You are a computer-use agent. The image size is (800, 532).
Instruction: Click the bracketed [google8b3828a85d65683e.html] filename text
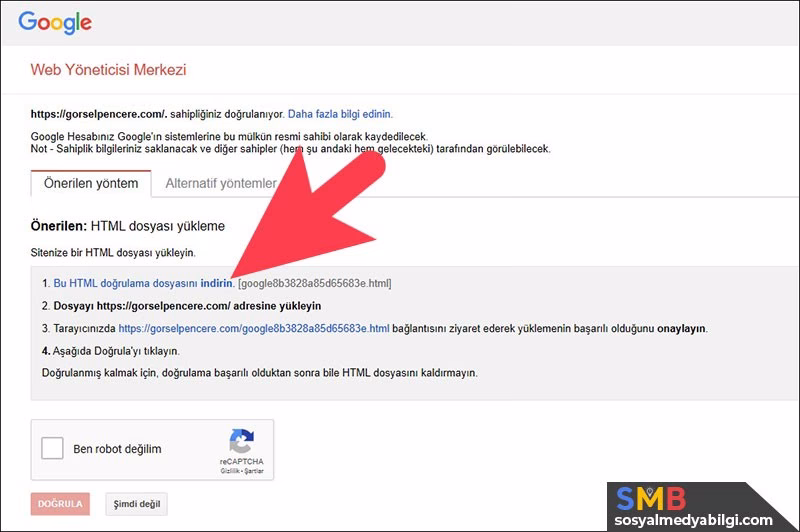314,283
